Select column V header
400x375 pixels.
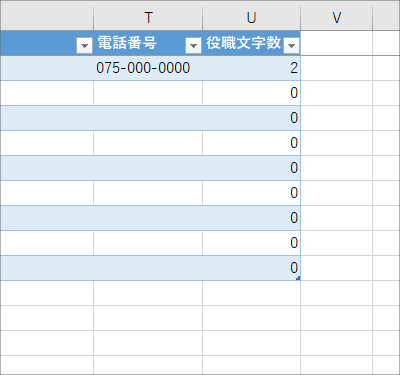pos(336,18)
